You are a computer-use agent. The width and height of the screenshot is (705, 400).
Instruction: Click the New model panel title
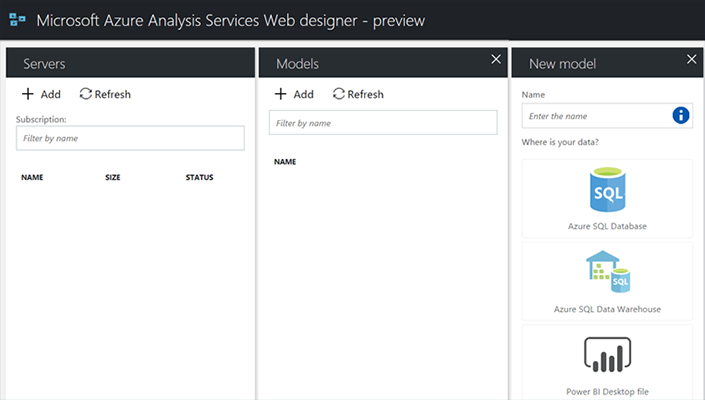tap(562, 64)
